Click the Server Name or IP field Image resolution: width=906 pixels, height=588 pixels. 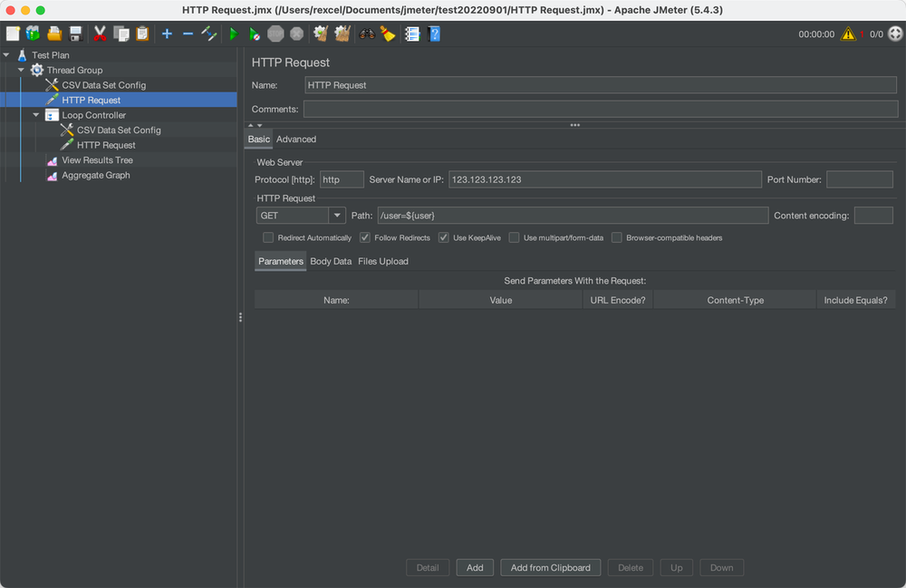click(x=604, y=179)
